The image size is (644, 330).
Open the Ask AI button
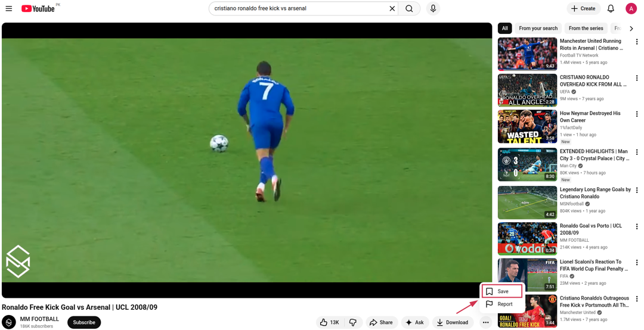click(x=415, y=323)
